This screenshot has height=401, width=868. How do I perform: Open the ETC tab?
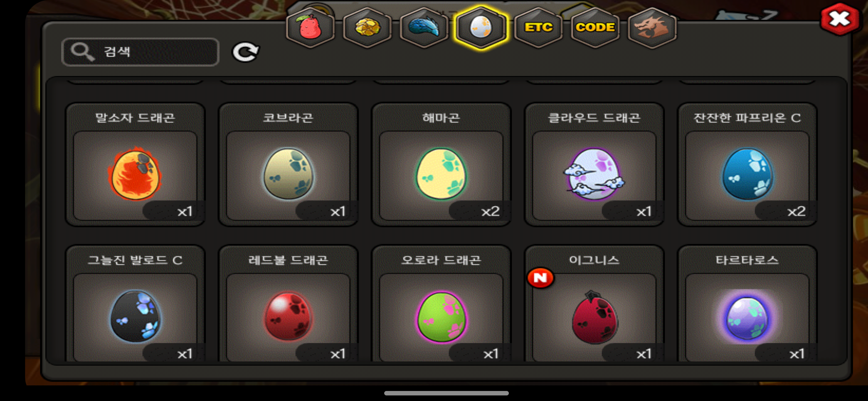pos(538,27)
